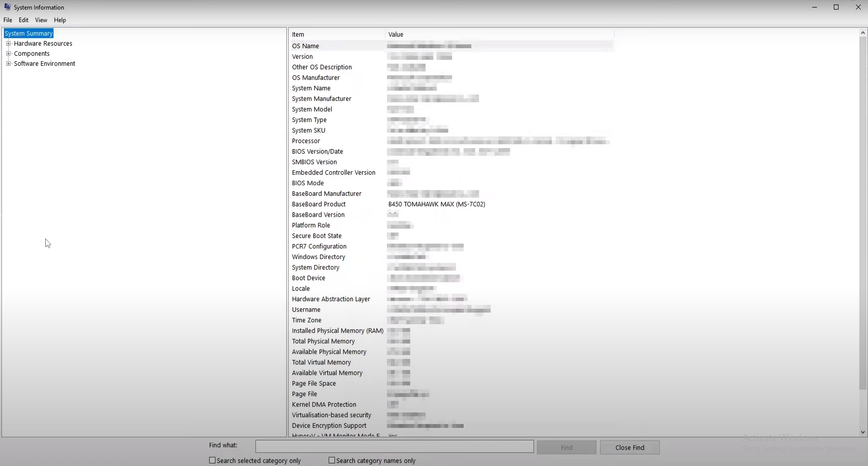The image size is (868, 466).
Task: Select the BIOS Mode row
Action: click(452, 183)
